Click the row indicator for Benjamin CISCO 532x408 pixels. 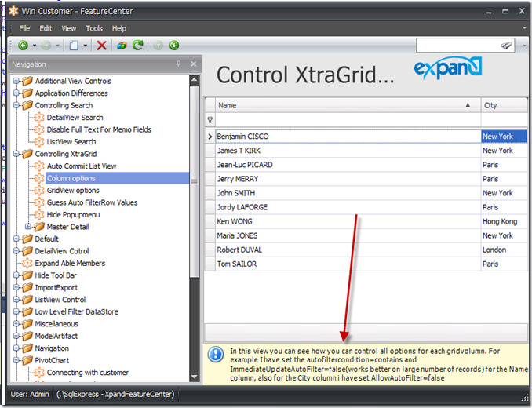point(210,137)
